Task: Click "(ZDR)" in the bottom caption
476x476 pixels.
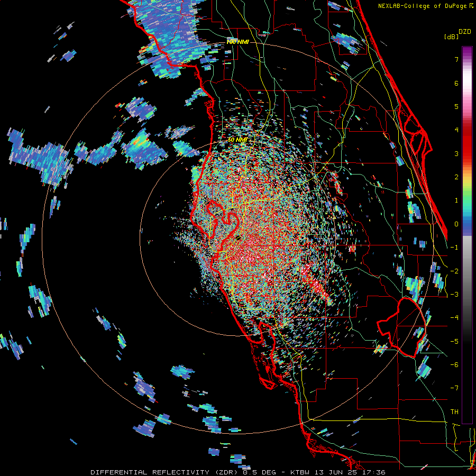Action: coord(226,472)
